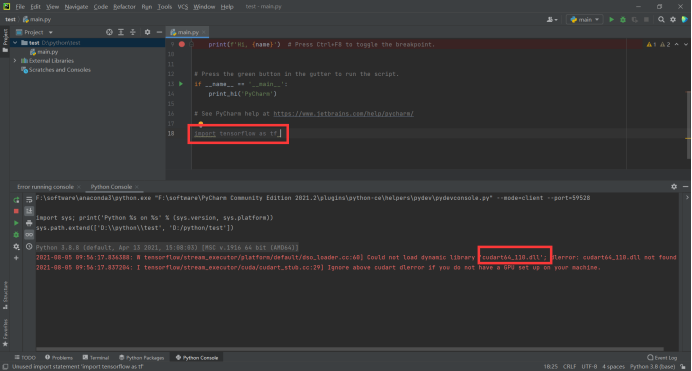Toggle soft-wrap in console
This screenshot has width=692, height=371.
pyautogui.click(x=29, y=200)
